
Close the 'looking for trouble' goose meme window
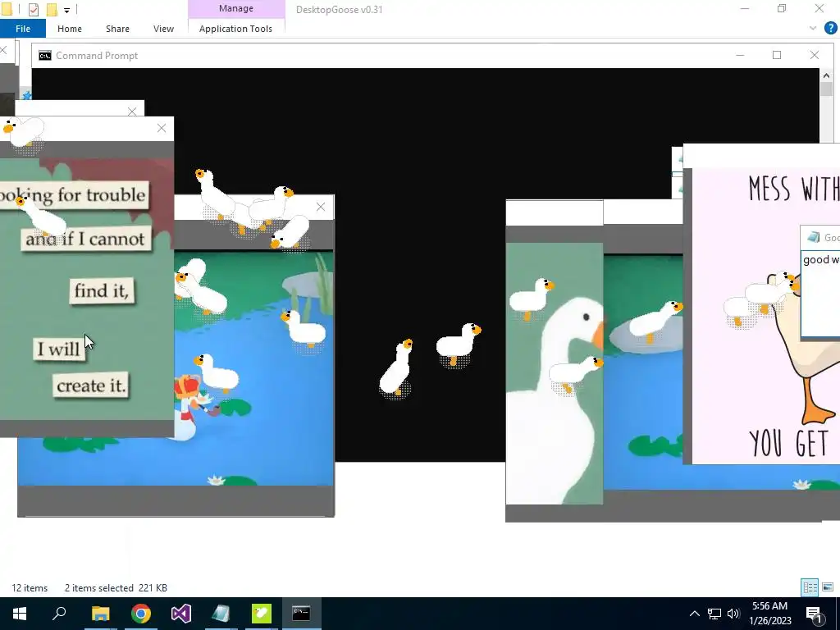click(162, 128)
